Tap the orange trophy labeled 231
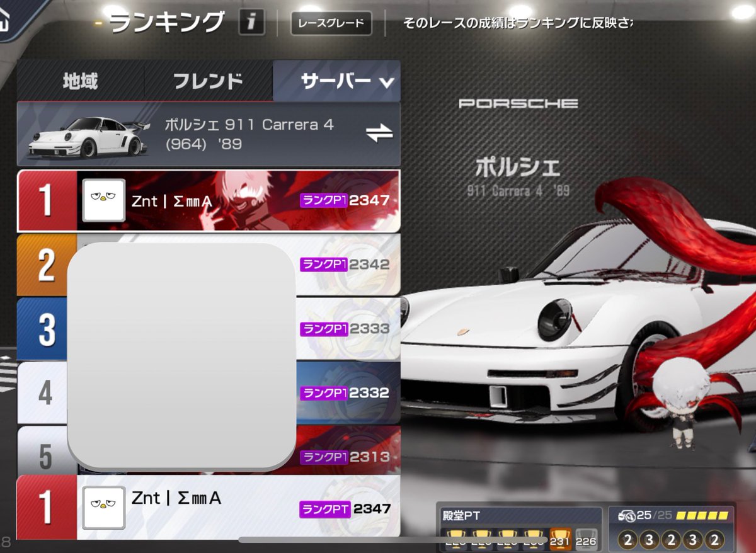Viewport: 756px width, 553px height. (560, 539)
